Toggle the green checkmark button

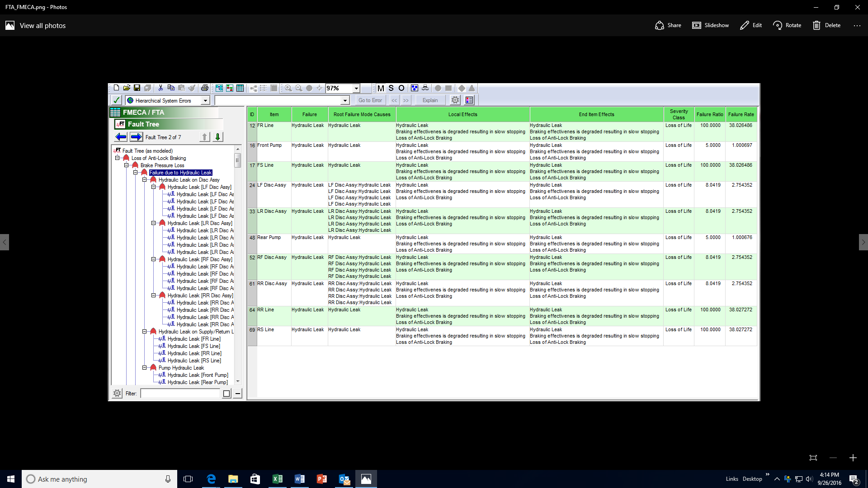116,100
